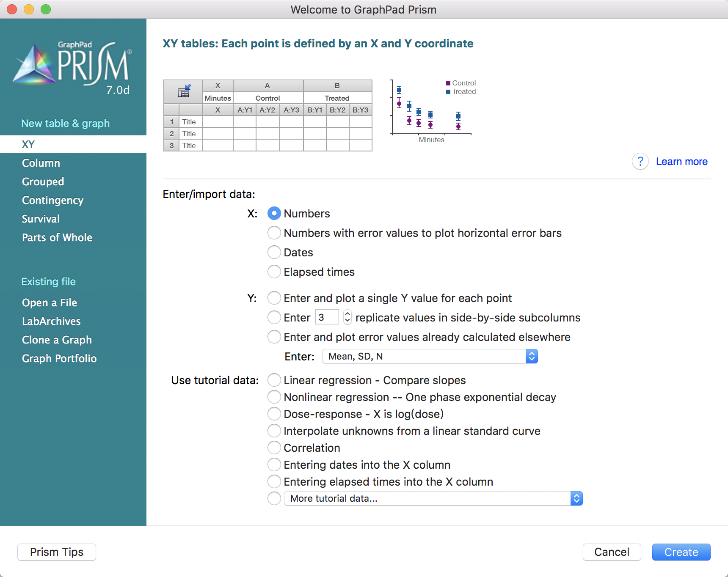Click the Create button

[681, 552]
